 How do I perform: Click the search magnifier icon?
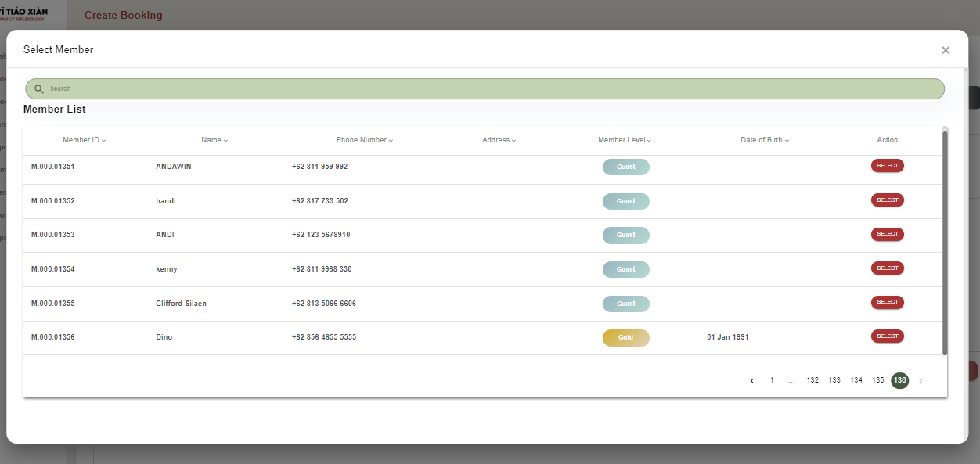coord(39,89)
